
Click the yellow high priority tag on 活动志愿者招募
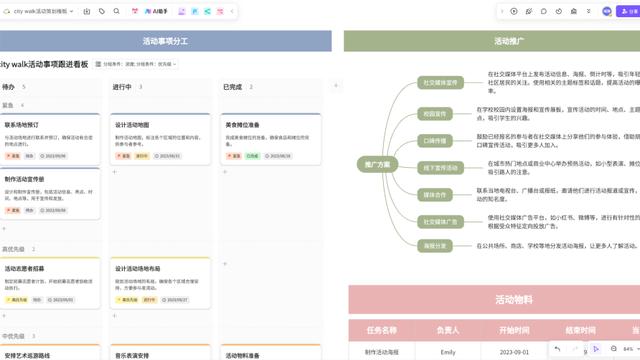17,300
